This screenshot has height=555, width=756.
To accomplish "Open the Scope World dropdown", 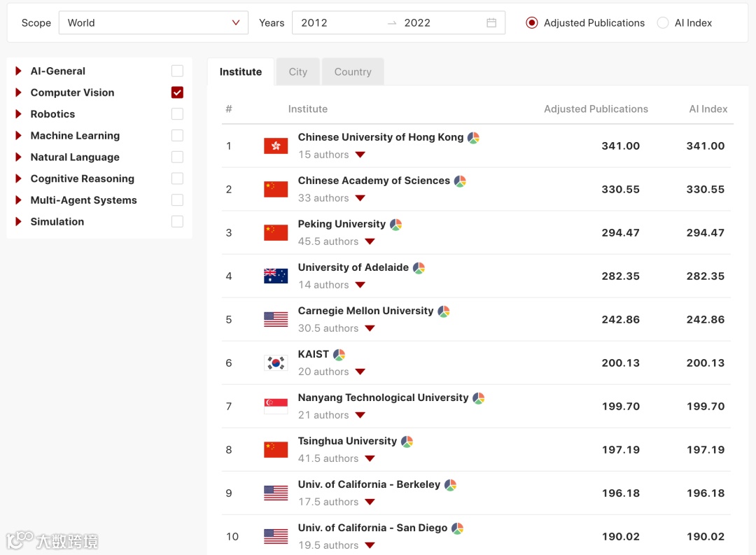I will pyautogui.click(x=153, y=22).
